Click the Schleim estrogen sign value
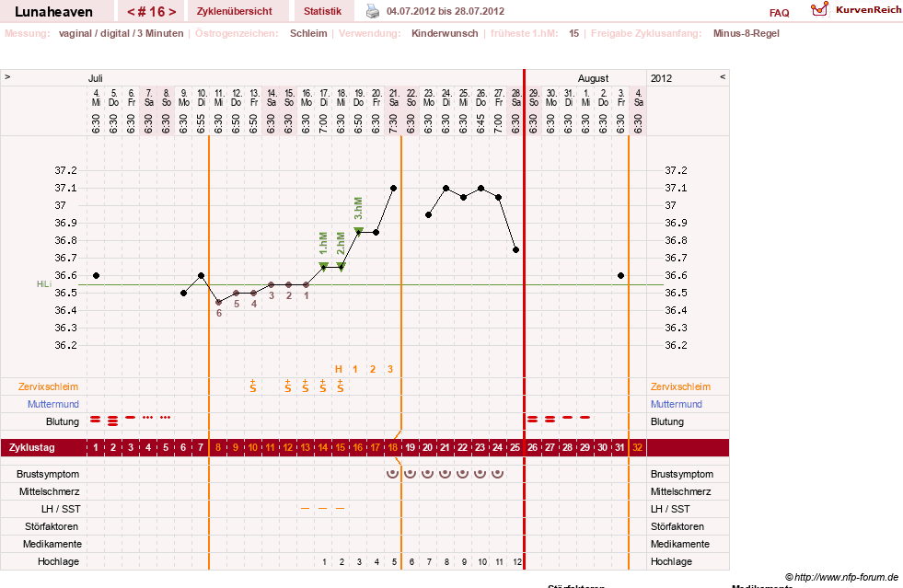Viewport: 903px width, 588px height. (308, 33)
